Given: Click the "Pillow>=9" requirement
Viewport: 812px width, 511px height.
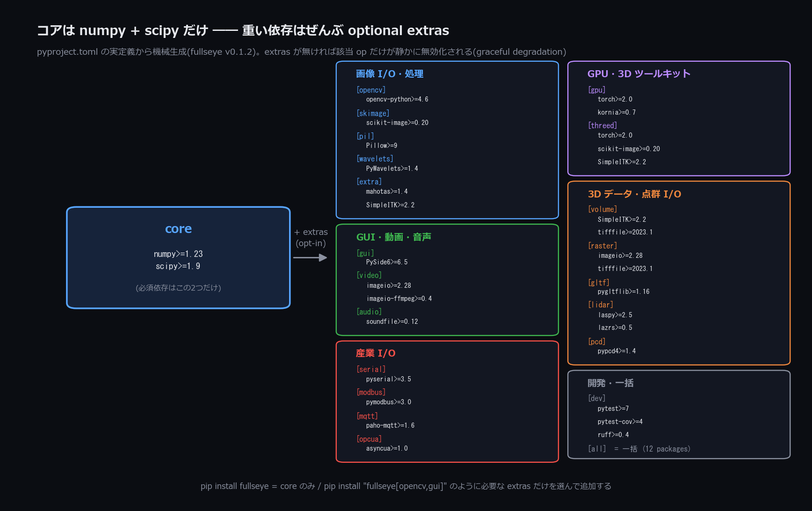Looking at the screenshot, I should pos(382,146).
